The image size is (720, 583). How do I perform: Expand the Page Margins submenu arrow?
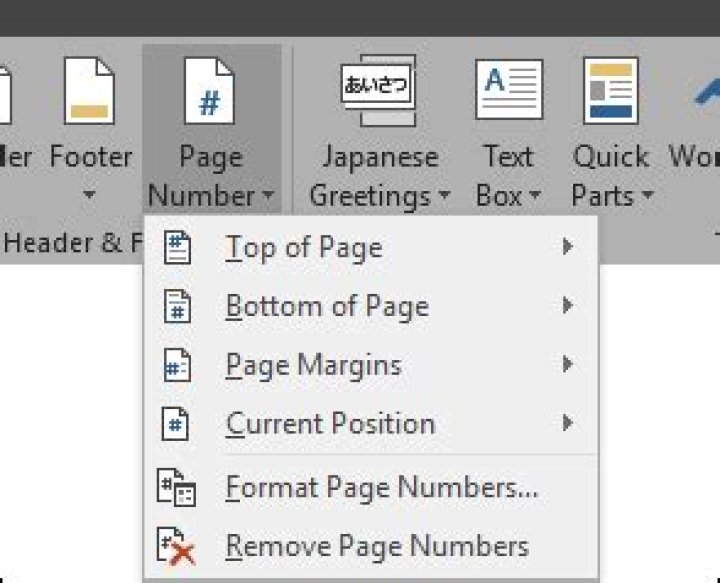click(568, 364)
